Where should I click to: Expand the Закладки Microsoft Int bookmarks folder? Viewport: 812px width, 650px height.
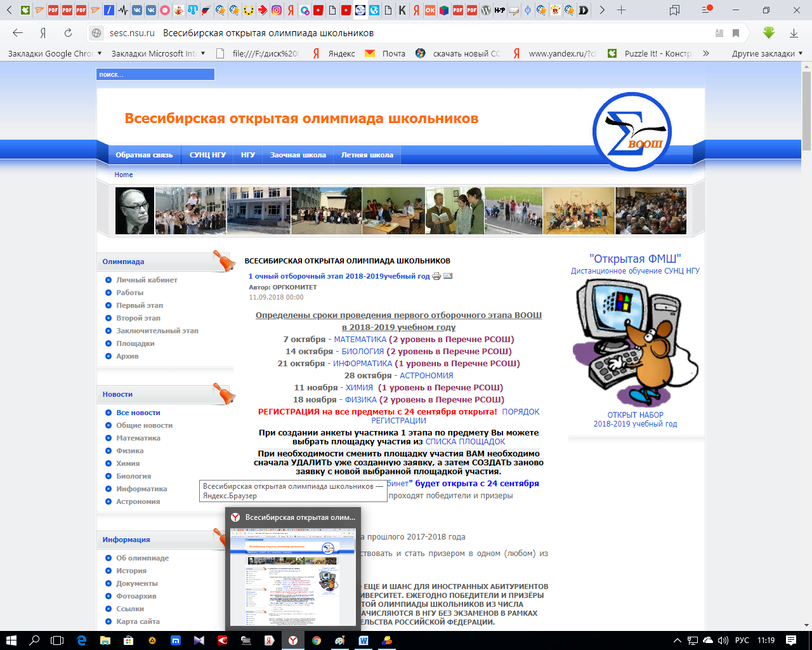(157, 53)
